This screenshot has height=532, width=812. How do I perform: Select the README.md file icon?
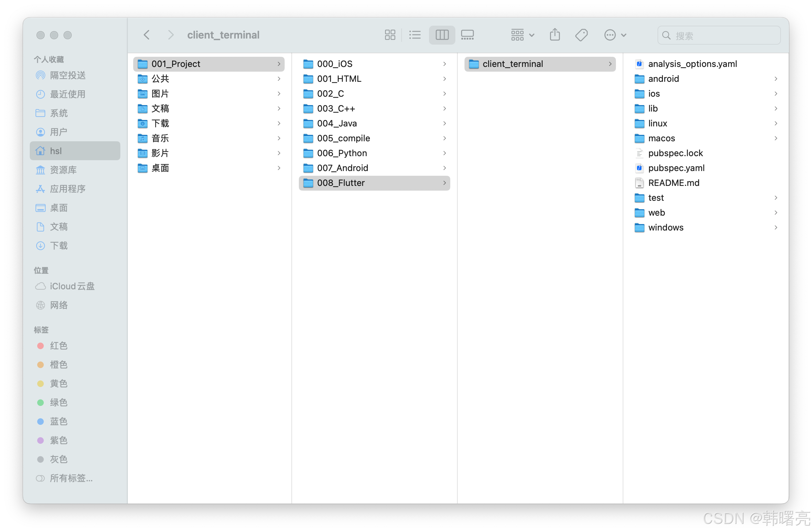point(639,183)
